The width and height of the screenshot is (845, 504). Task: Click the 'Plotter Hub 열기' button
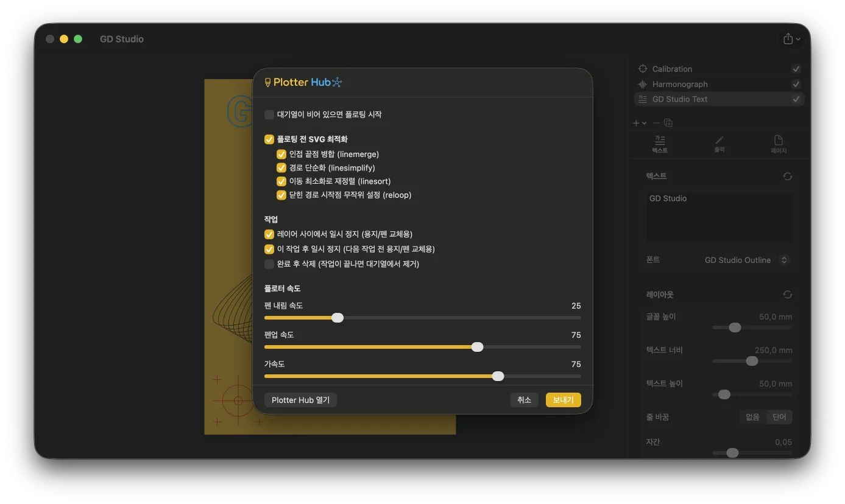coord(301,400)
